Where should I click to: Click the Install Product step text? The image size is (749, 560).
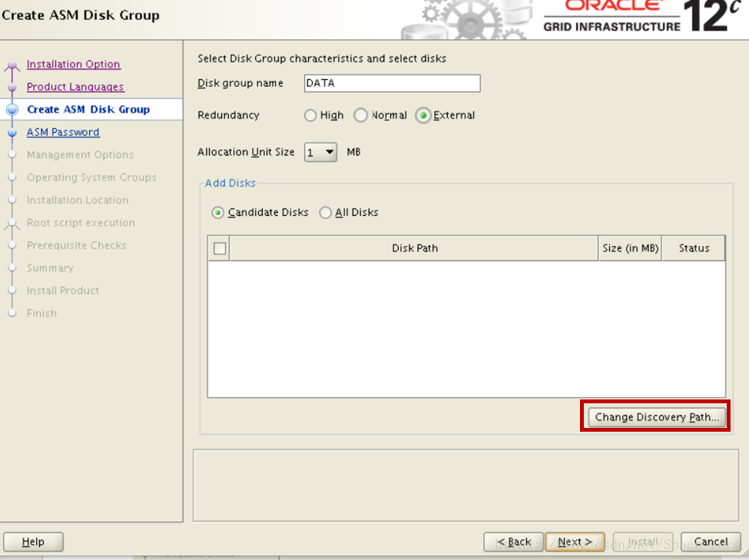(x=63, y=290)
